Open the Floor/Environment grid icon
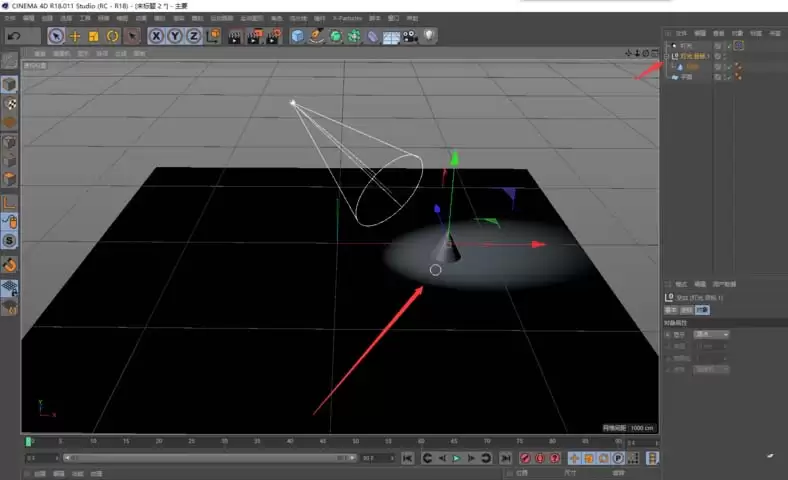The image size is (788, 480). [x=391, y=37]
